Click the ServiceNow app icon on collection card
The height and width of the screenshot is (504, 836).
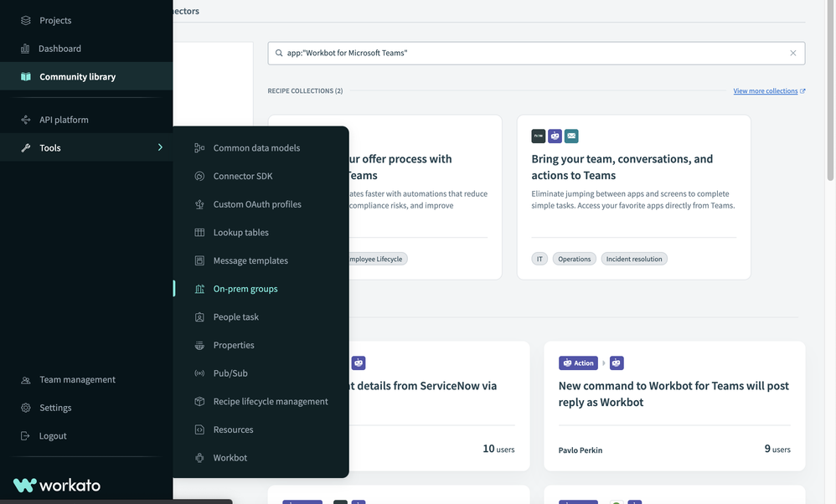click(539, 136)
